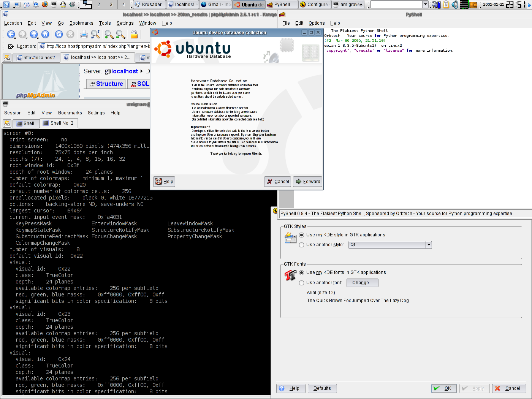The height and width of the screenshot is (399, 532).
Task: Open Klipper clipboard tray icon
Action: click(x=446, y=5)
